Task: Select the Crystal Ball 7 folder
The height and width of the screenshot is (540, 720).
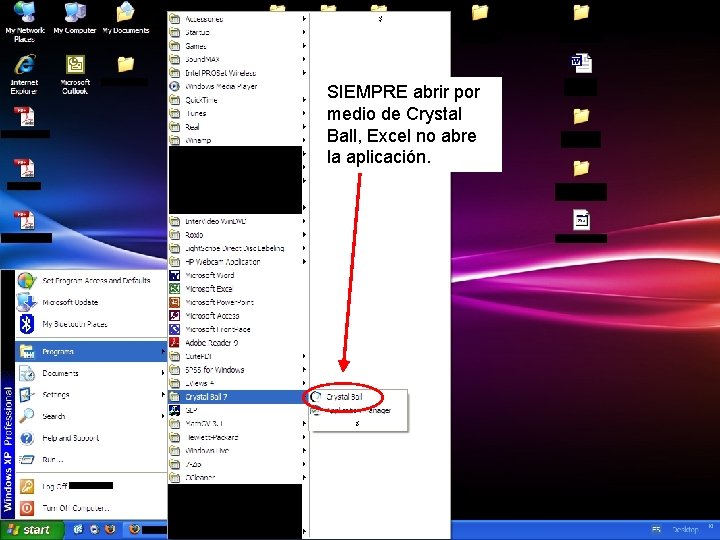Action: point(238,397)
